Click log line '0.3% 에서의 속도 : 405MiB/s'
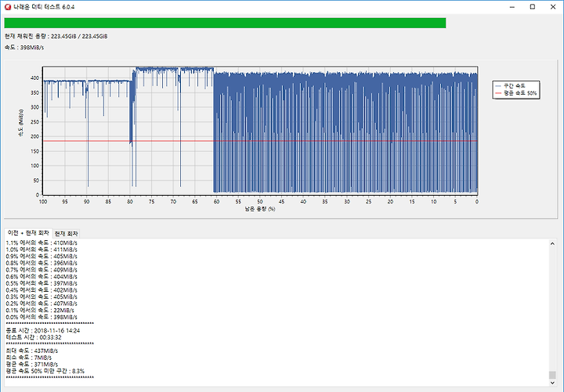 click(42, 297)
